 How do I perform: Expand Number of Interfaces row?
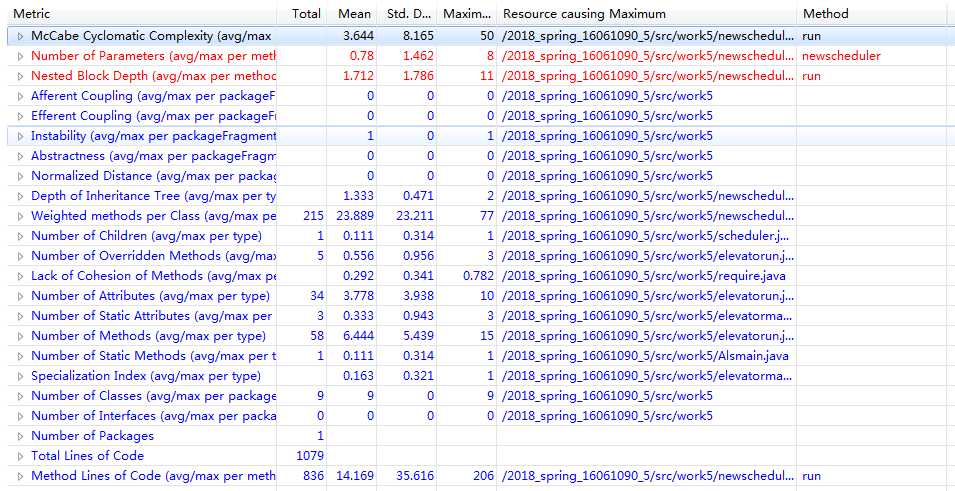pyautogui.click(x=21, y=417)
